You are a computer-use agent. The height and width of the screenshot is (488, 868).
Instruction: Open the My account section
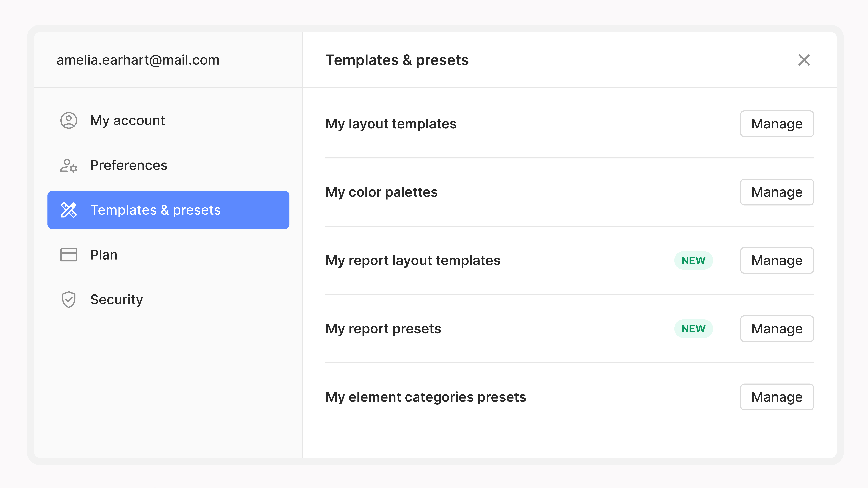point(168,120)
